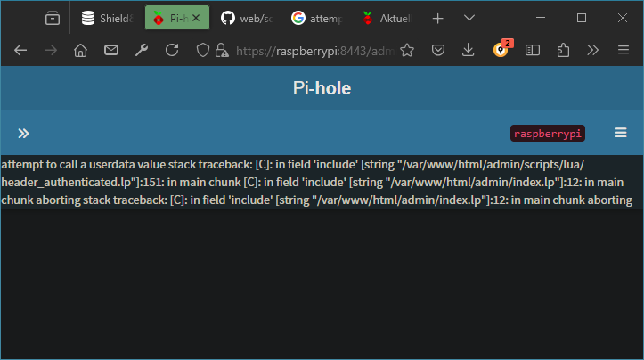Image resolution: width=644 pixels, height=360 pixels.
Task: Expand the list all tabs dropdown
Action: 469,18
